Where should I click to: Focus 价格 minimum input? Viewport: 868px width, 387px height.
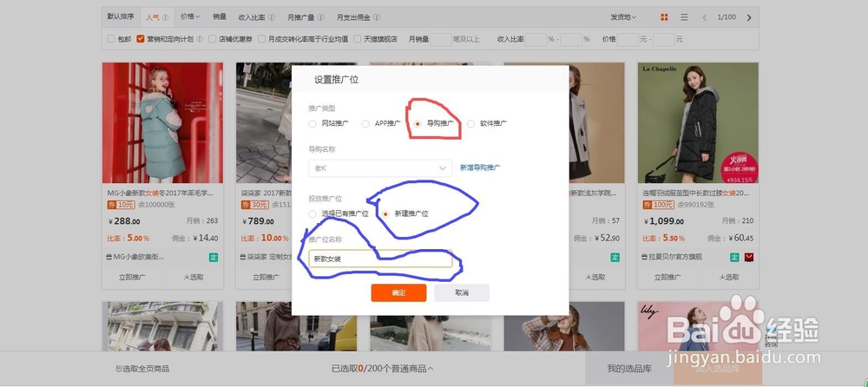628,39
